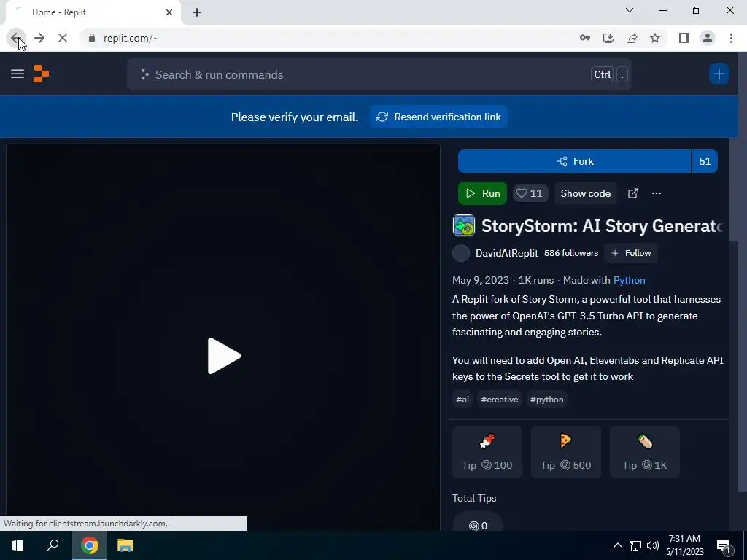
Task: Play the Repl cover video
Action: [x=224, y=356]
